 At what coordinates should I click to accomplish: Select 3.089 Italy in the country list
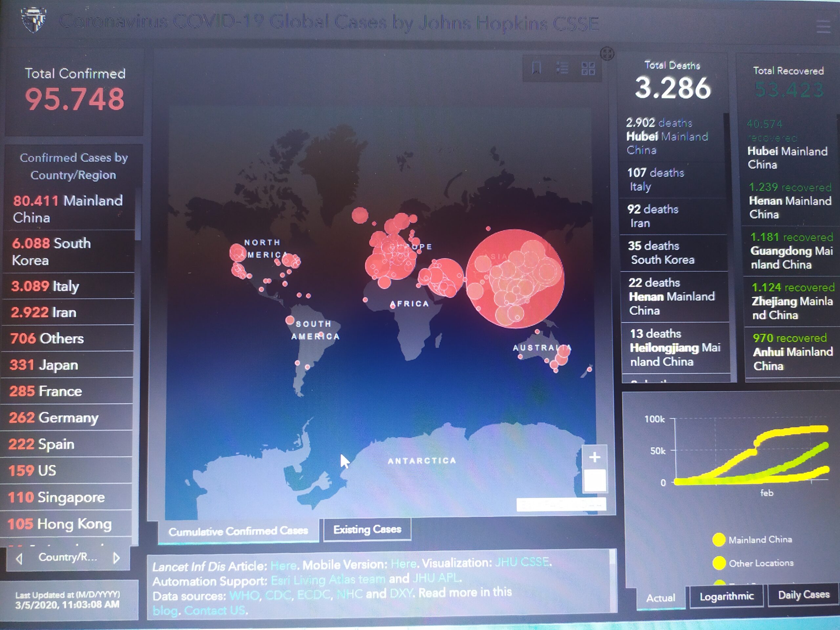(x=68, y=286)
